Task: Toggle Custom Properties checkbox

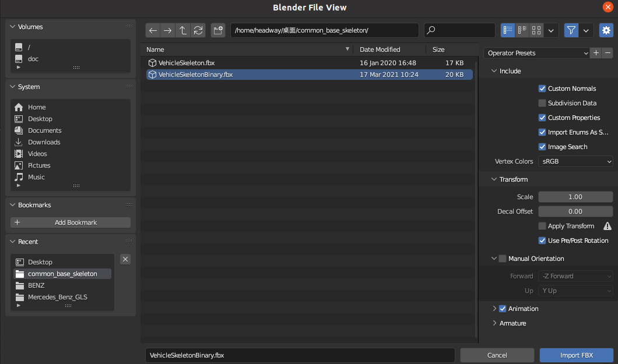Action: [542, 118]
